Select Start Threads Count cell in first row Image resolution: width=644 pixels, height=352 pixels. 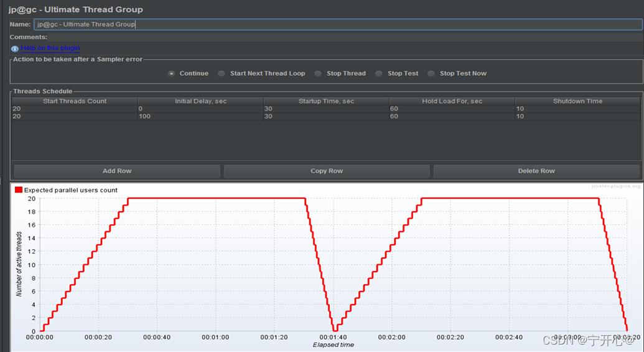75,109
